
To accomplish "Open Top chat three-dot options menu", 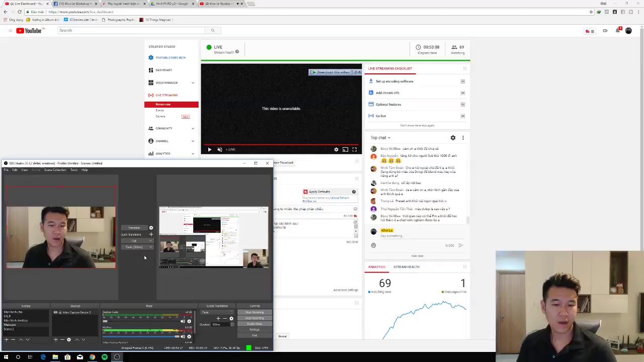I will pos(463,138).
